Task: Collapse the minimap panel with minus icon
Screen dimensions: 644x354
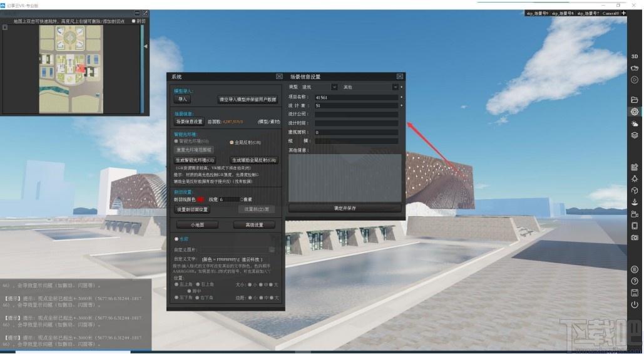Action: (x=137, y=13)
